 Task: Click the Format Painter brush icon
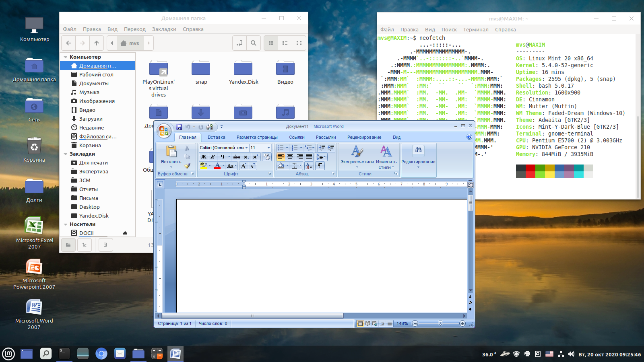[x=187, y=166]
